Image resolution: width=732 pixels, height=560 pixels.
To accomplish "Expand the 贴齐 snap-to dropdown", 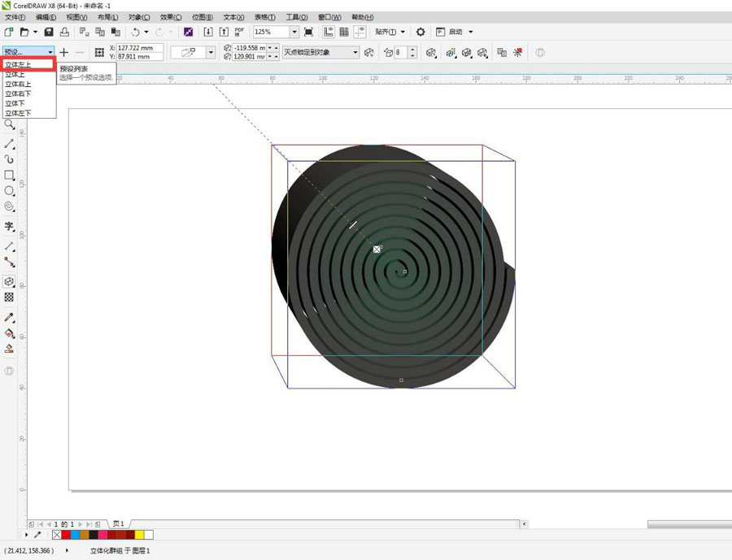I will [390, 32].
